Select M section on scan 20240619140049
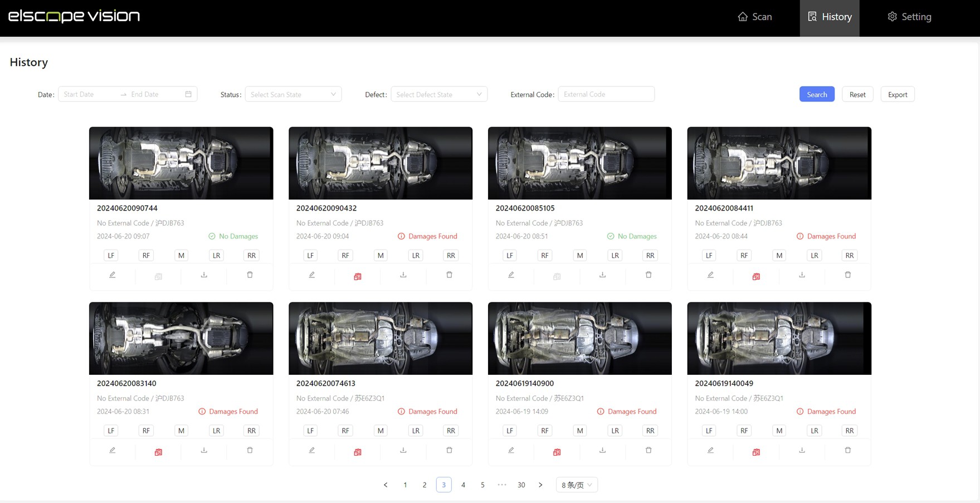 [779, 431]
